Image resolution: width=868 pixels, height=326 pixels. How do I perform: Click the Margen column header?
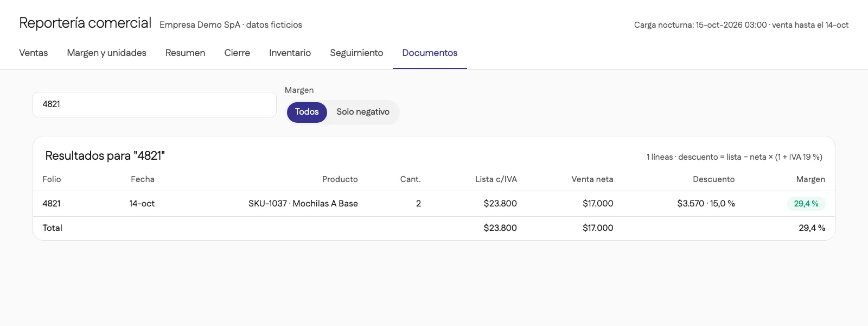click(810, 179)
